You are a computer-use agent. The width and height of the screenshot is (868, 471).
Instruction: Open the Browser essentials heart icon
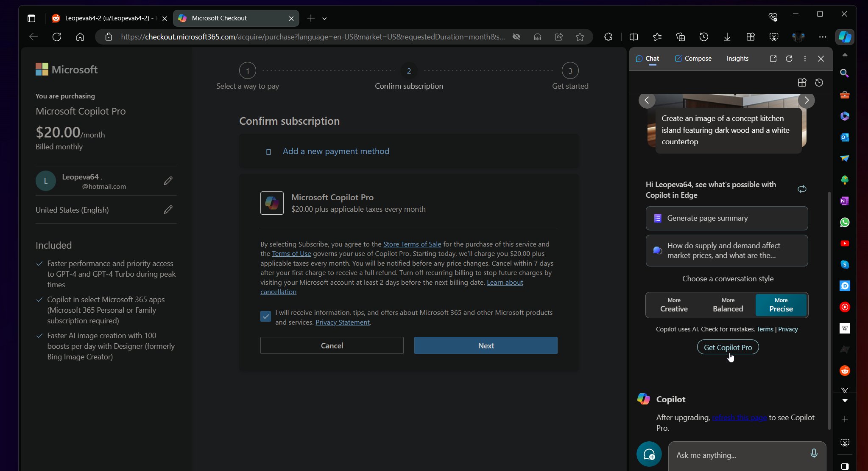point(773,17)
